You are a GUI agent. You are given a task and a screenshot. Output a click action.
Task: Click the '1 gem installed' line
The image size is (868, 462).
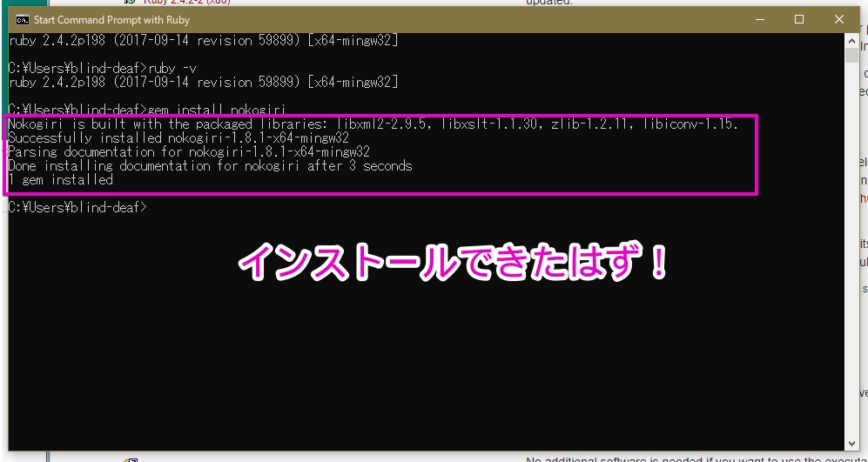click(x=61, y=179)
